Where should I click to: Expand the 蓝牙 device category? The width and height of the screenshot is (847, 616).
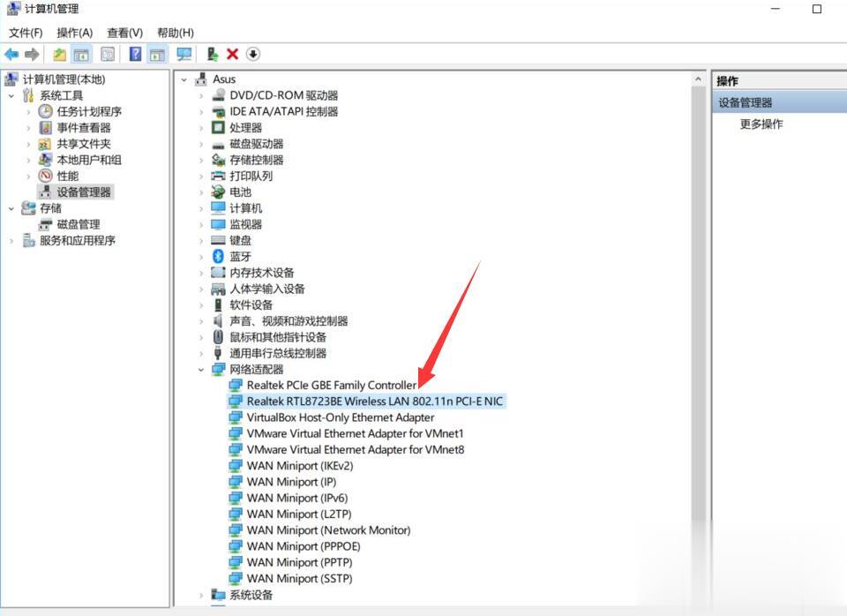point(201,257)
